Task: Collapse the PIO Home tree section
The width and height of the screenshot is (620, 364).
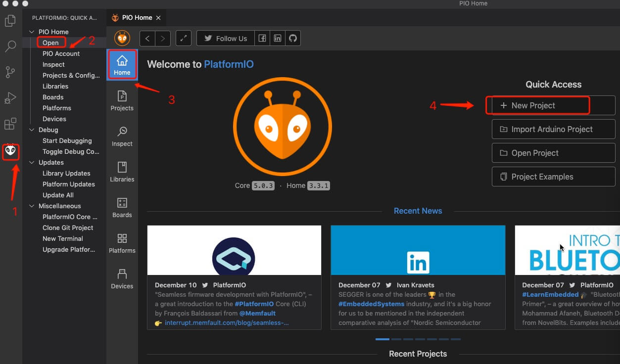Action: (x=32, y=32)
